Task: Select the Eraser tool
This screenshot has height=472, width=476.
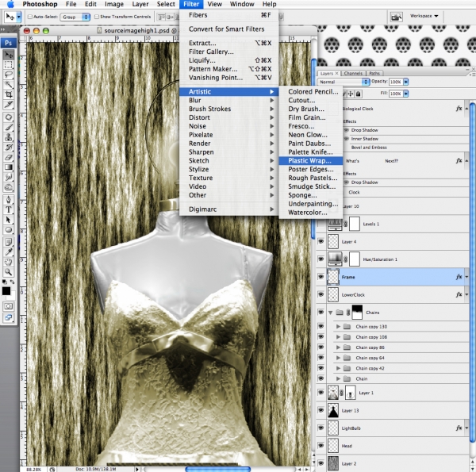Action: point(9,157)
